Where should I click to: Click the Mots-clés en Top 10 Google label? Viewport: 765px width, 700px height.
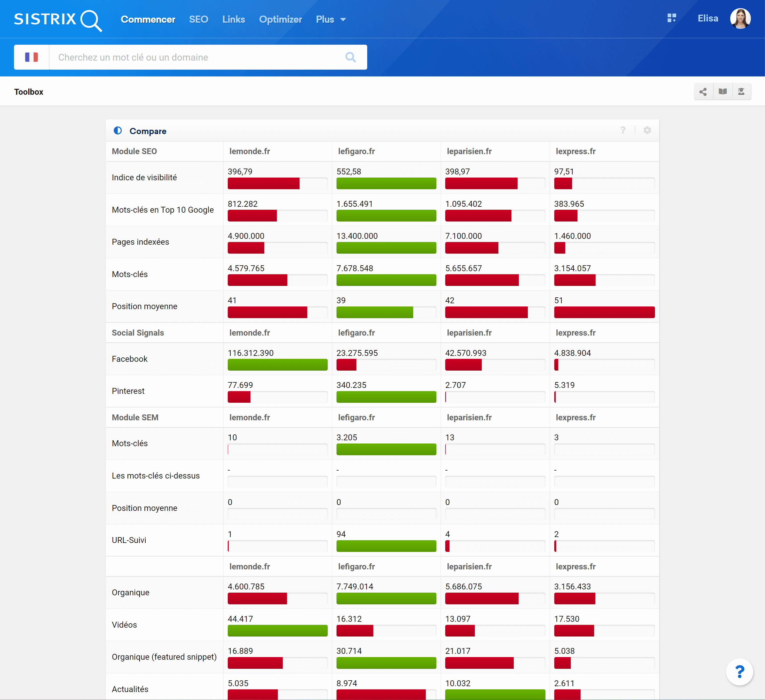pos(163,210)
